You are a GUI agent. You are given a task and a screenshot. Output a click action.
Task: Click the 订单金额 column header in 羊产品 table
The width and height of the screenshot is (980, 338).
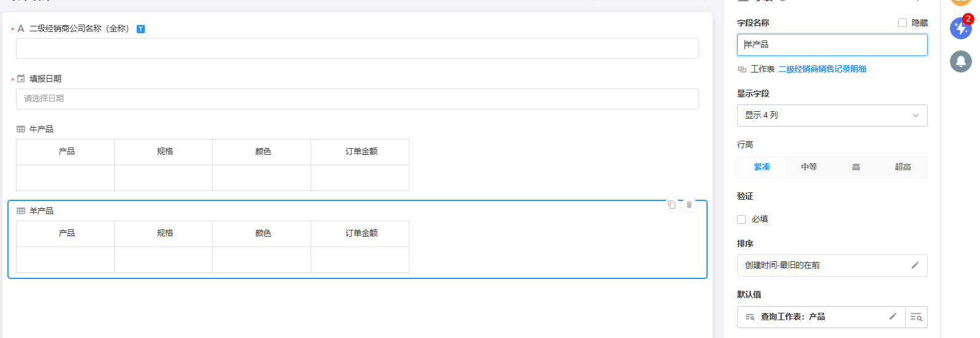tap(361, 234)
